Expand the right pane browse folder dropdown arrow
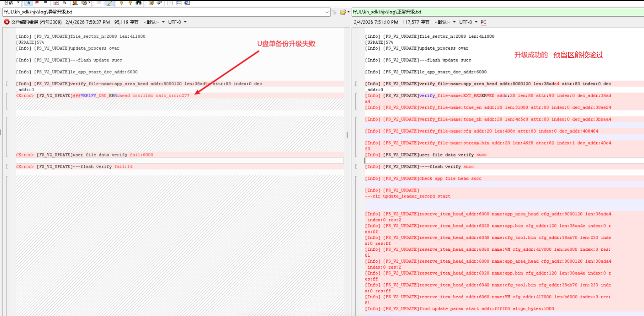644x316 pixels. click(x=348, y=12)
